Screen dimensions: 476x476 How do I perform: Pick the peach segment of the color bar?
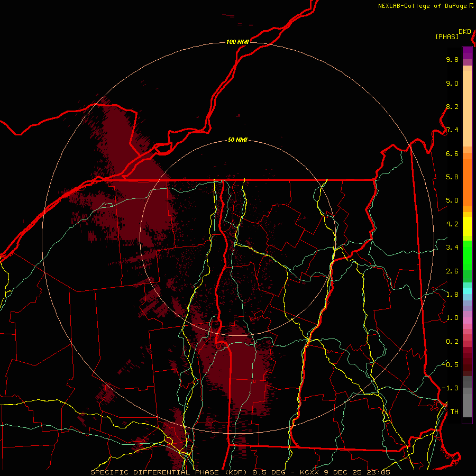click(467, 108)
